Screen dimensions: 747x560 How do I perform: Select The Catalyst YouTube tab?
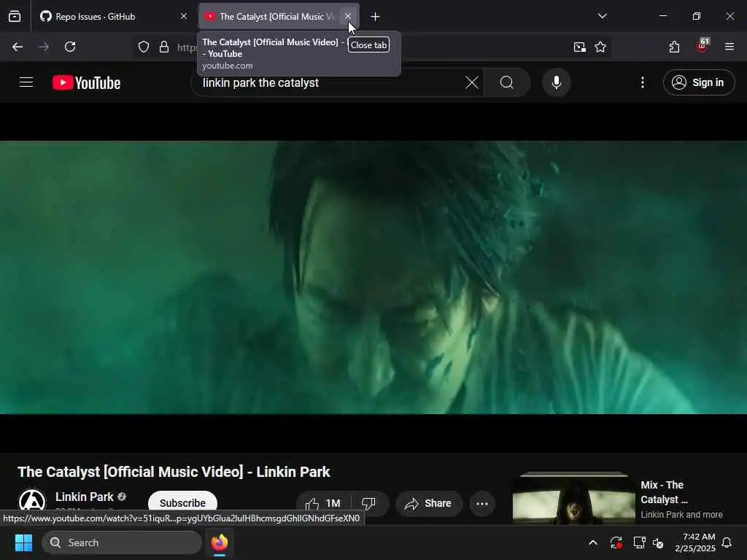(x=279, y=16)
